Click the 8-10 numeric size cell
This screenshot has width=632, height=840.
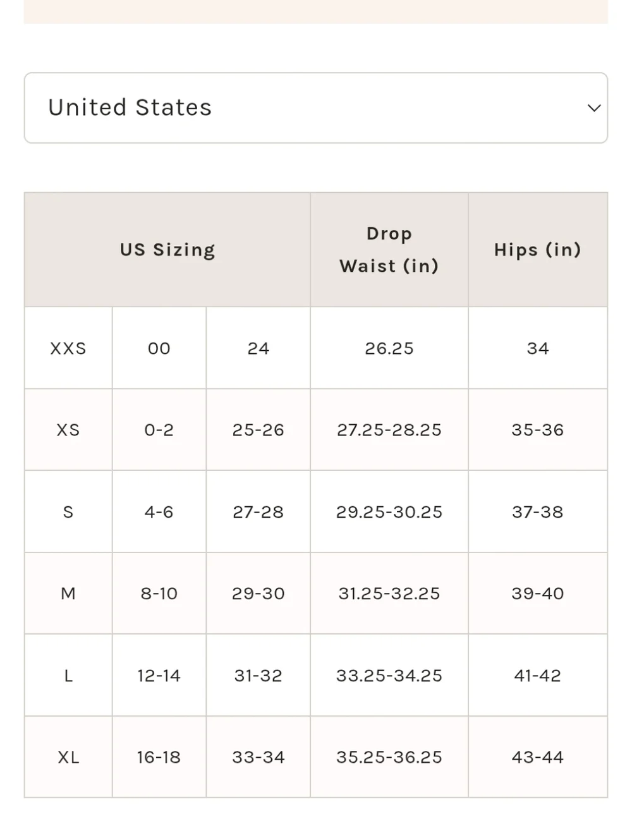pos(159,593)
